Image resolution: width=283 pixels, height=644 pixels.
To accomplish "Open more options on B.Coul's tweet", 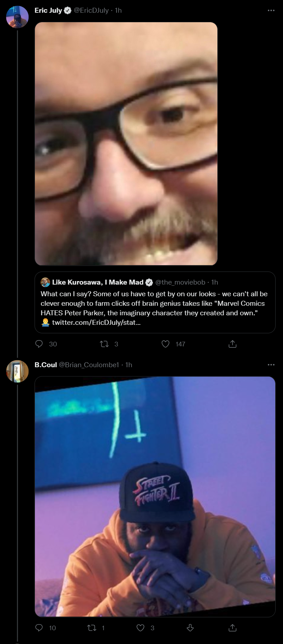I will [271, 365].
